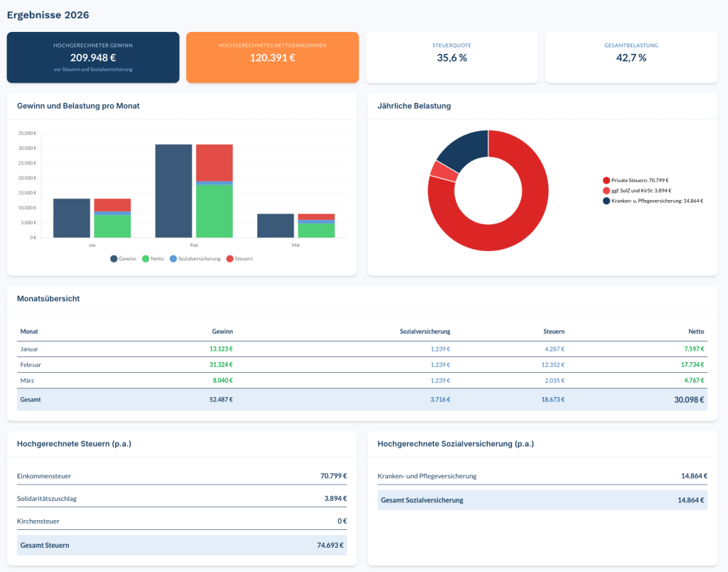
Task: Open the Steuerquote 35,6 % card
Action: (451, 57)
